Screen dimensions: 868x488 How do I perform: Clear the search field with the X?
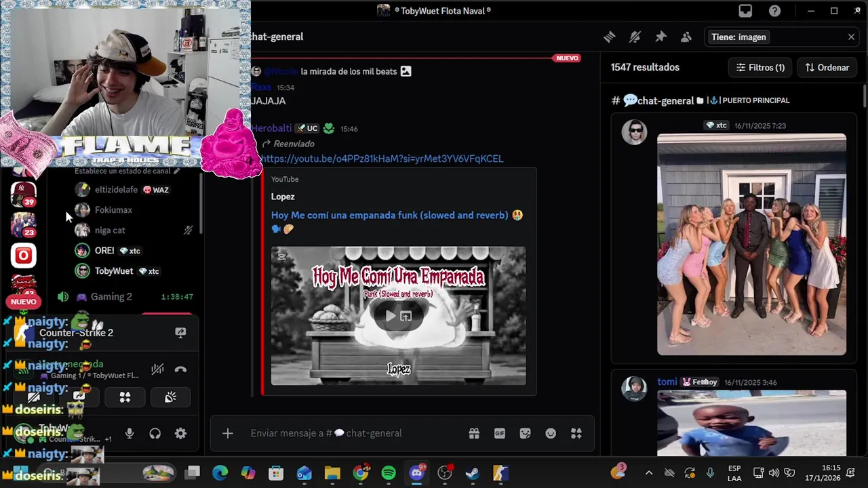(x=851, y=37)
